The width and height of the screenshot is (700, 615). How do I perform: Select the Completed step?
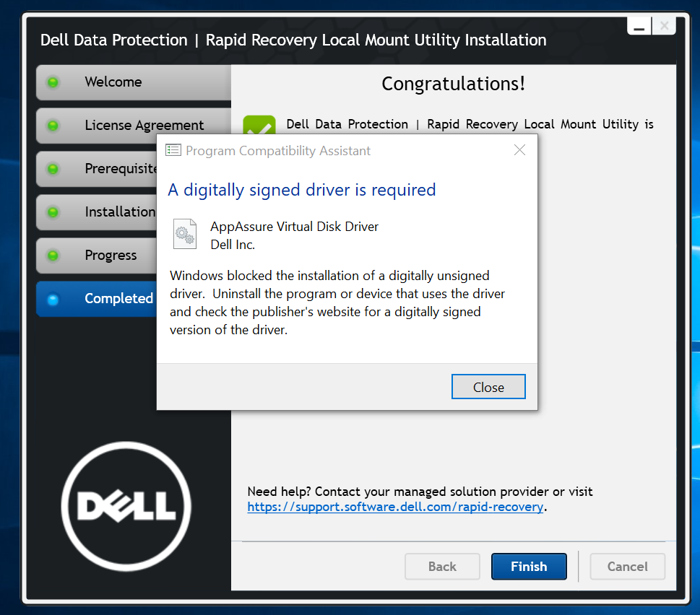[96, 299]
